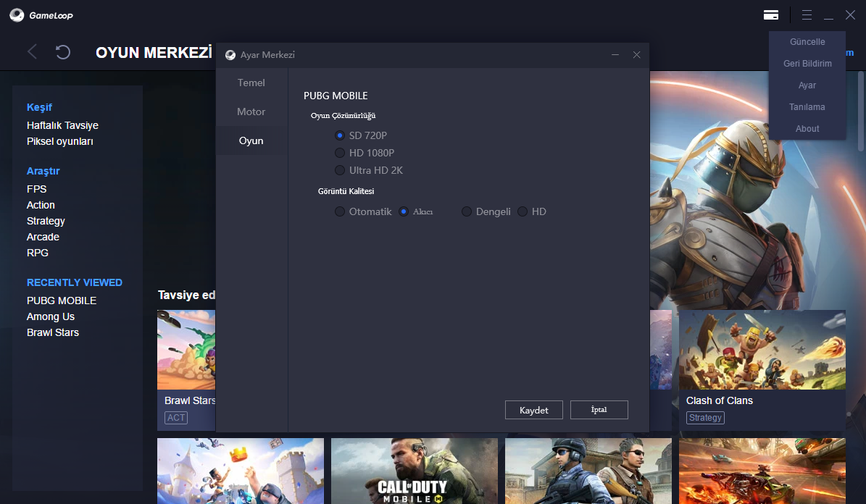Click the Ayar Merkezi dialog logo icon
866x504 pixels.
point(230,54)
